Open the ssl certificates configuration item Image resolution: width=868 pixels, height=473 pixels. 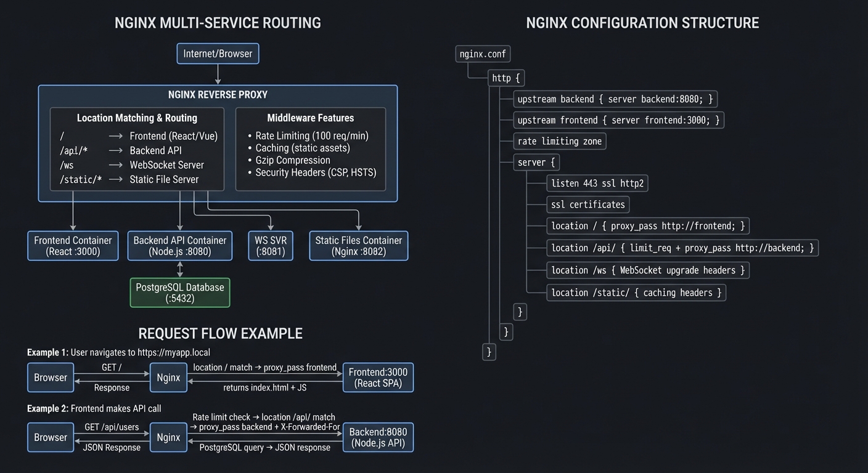coord(588,204)
